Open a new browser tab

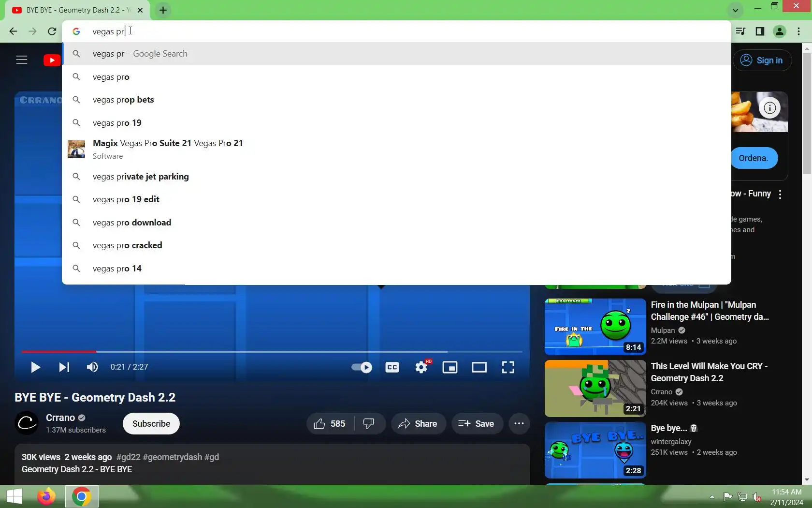tap(163, 10)
